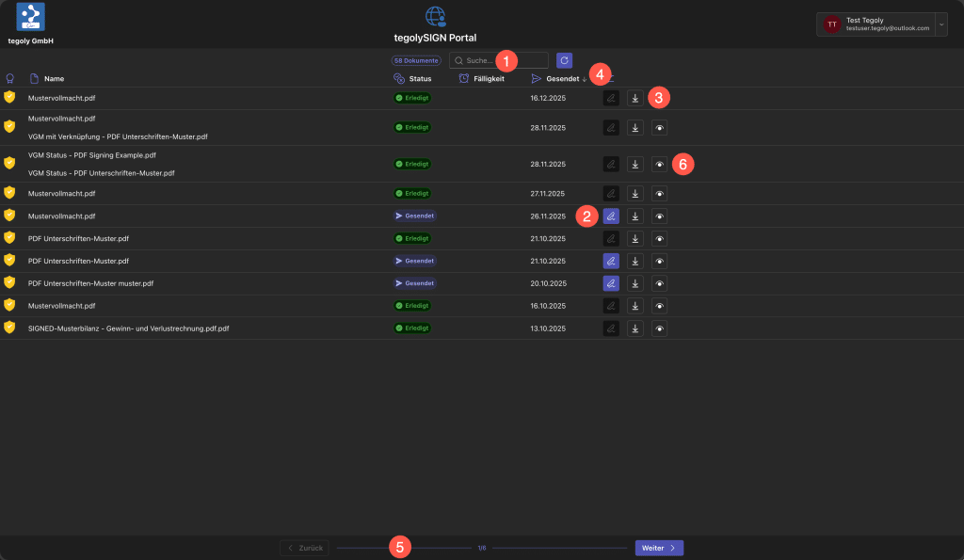Open signing for PDF Unterschriften-Muster muster.pdf

point(611,283)
